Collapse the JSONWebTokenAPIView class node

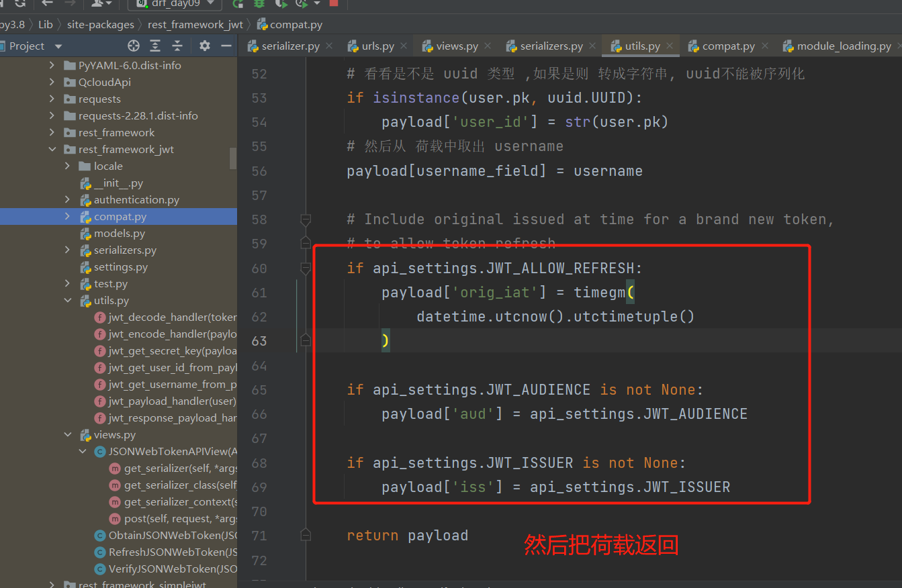pos(83,452)
